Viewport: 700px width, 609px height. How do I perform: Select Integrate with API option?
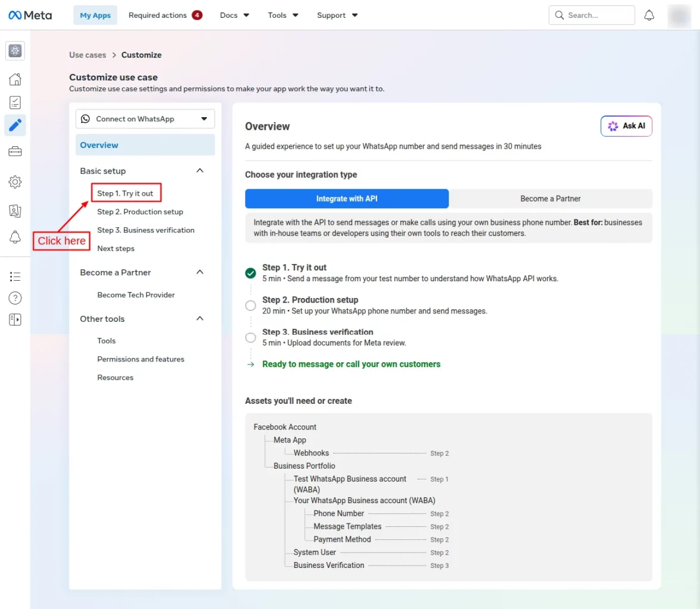(347, 199)
